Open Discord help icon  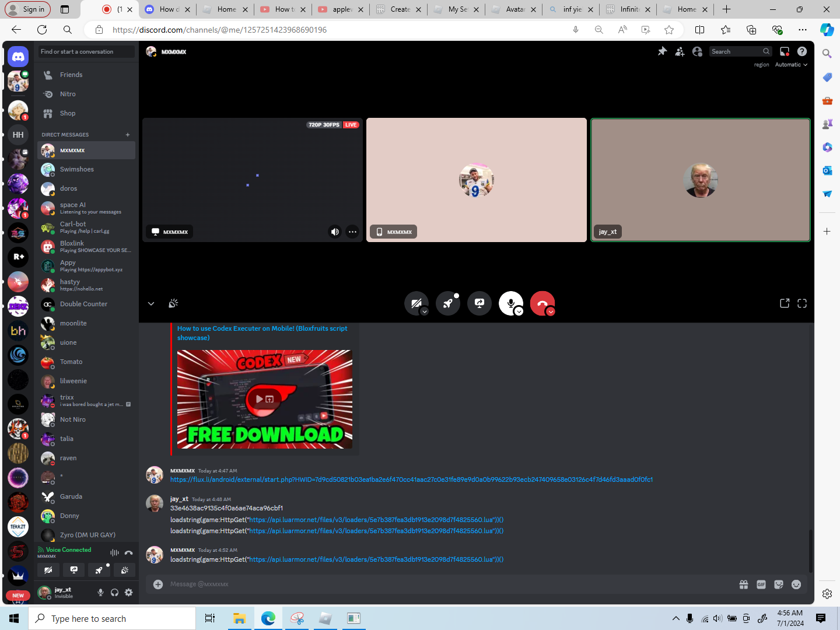[802, 51]
